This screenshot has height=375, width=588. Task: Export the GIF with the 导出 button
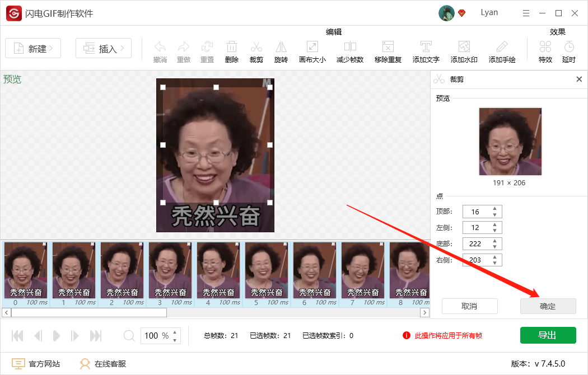548,335
